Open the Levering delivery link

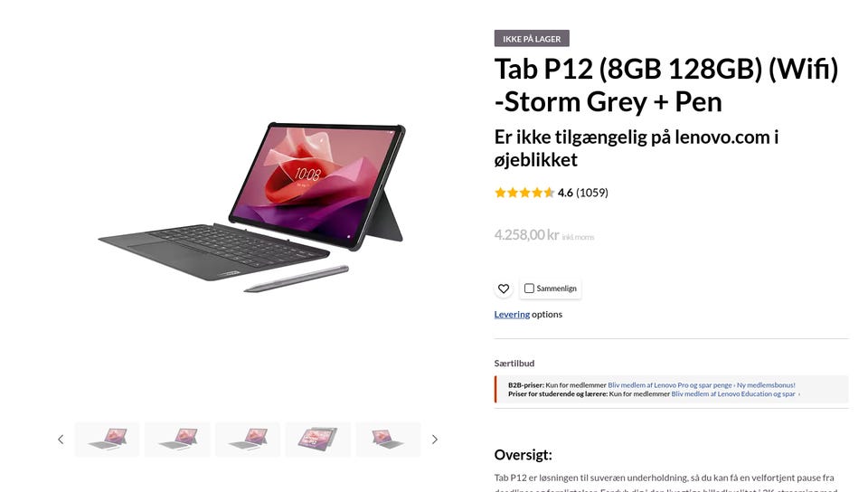click(x=512, y=315)
